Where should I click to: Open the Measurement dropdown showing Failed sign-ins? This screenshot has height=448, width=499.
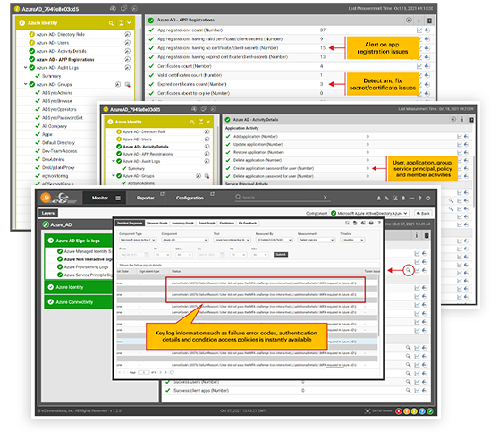click(317, 240)
